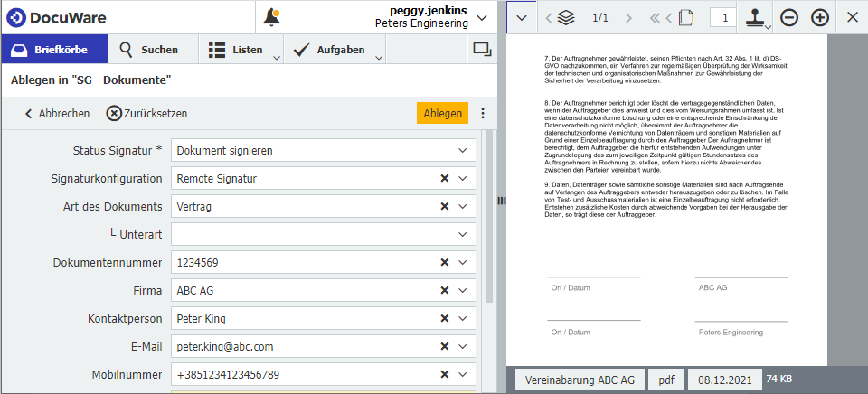This screenshot has height=394, width=868.
Task: Expand the Status Signatur dropdown
Action: tap(463, 150)
